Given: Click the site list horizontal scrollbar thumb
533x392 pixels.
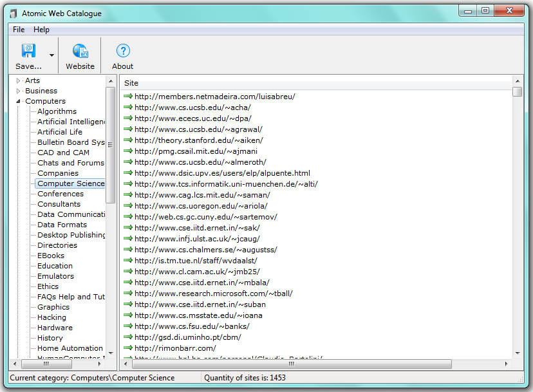Looking at the screenshot, I should click(292, 364).
